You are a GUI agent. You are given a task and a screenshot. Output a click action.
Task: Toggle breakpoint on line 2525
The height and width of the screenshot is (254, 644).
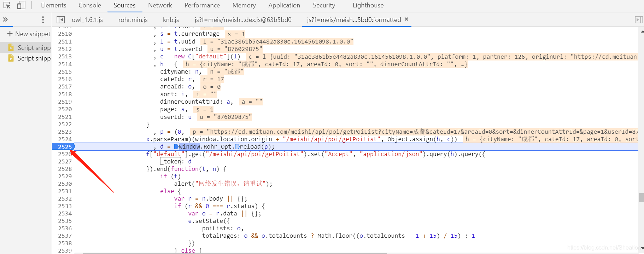(65, 147)
